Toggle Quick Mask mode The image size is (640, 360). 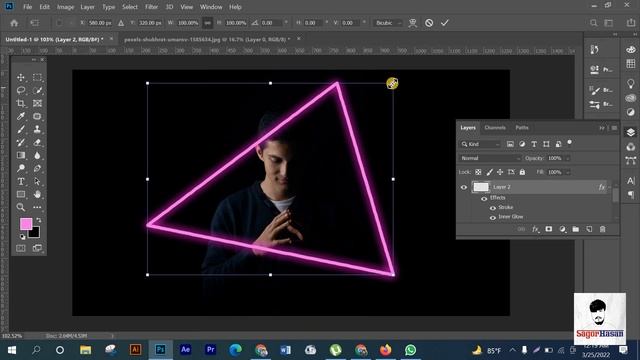[x=21, y=248]
